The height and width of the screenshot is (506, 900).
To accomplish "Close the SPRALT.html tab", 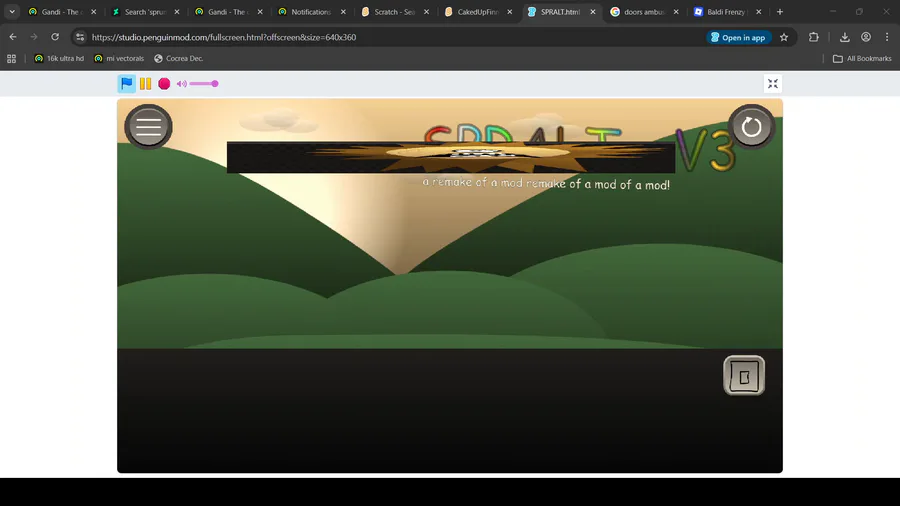I will pos(593,11).
